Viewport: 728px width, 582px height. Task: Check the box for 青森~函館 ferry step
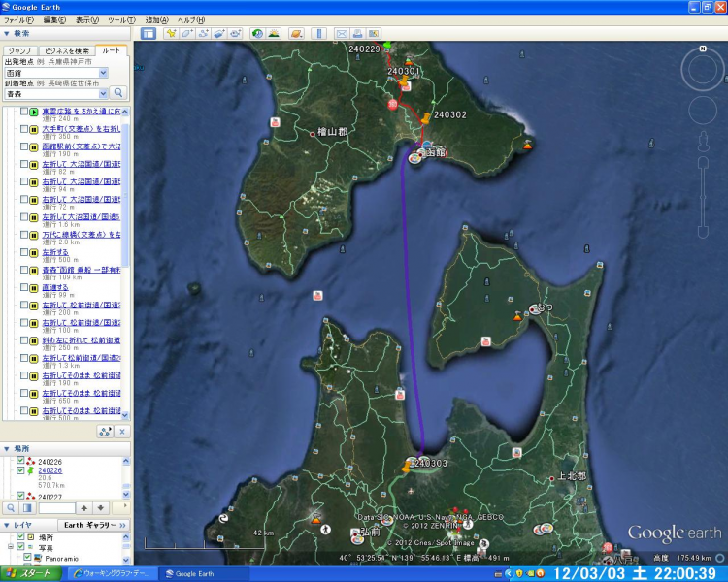click(23, 270)
